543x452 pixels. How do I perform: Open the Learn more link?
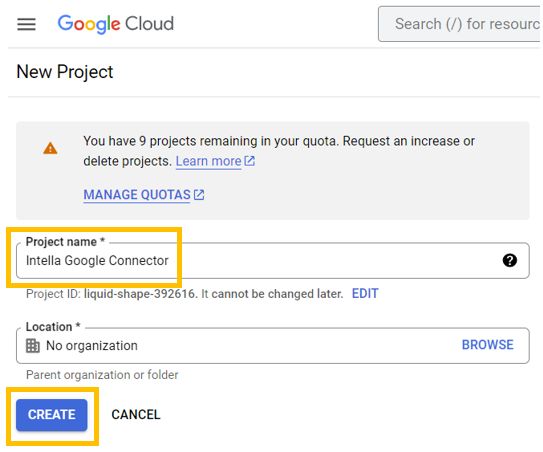[x=208, y=161]
